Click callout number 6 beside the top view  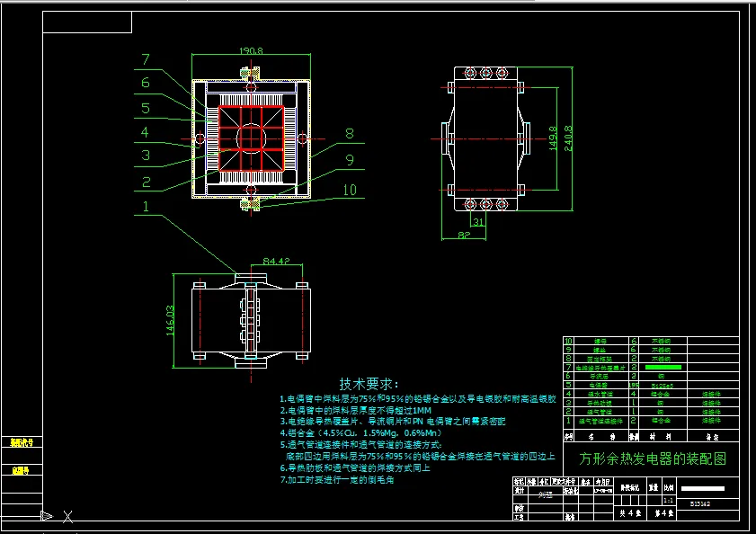pos(146,83)
